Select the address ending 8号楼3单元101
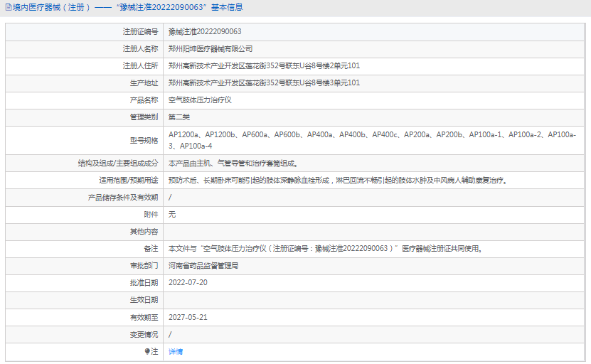This screenshot has width=591, height=364. point(265,83)
